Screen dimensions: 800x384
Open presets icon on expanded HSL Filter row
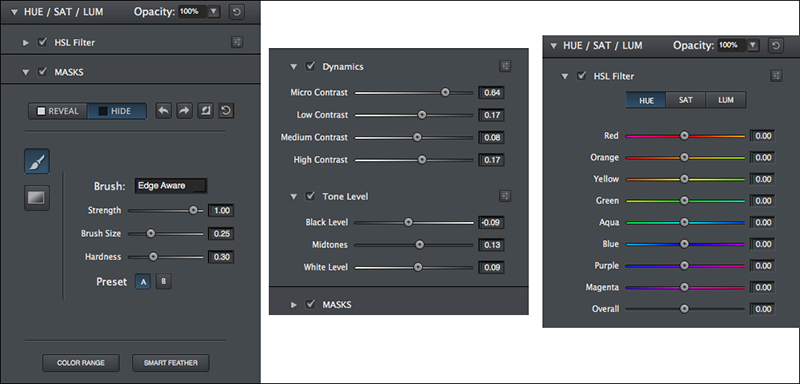(776, 76)
